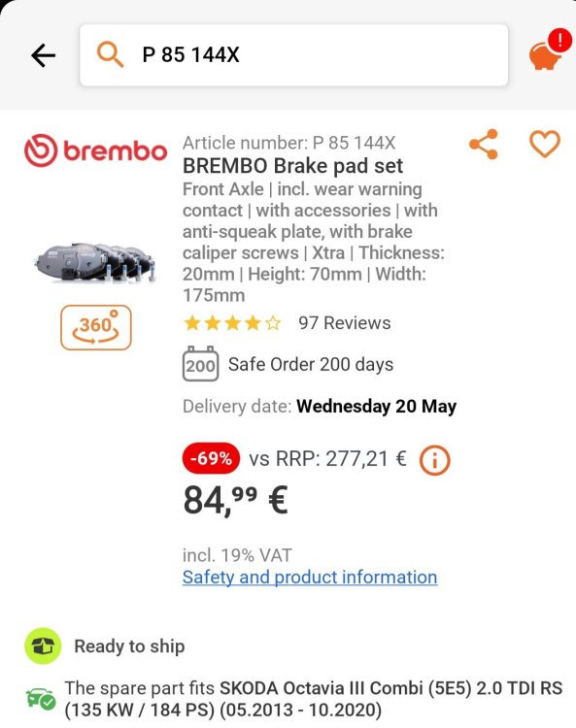The image size is (576, 728).
Task: Click the four-star rating stars
Action: tap(232, 323)
